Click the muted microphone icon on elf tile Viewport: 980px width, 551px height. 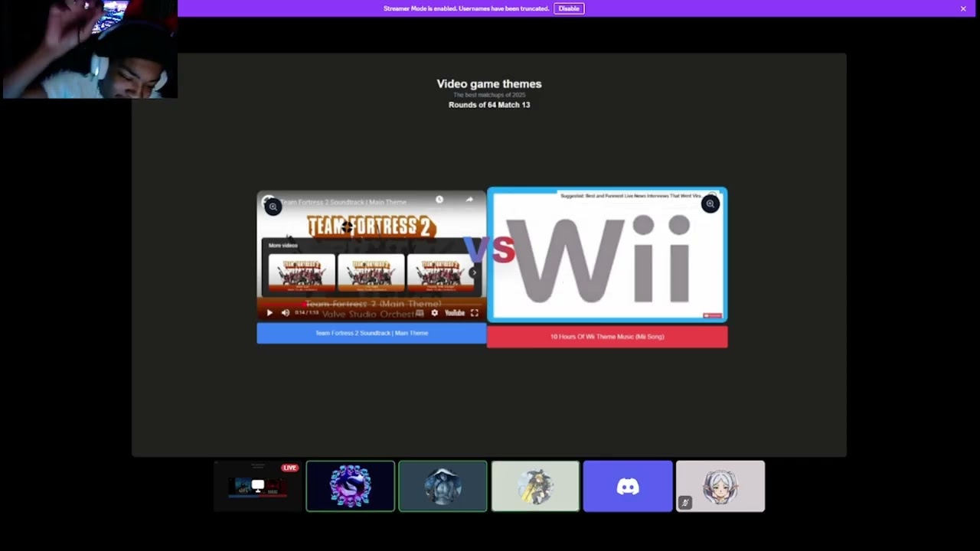[x=685, y=503]
